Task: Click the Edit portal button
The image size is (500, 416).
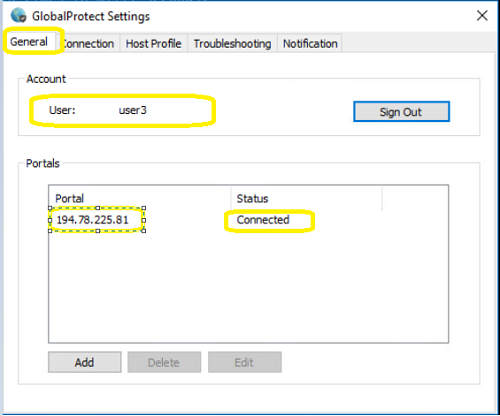Action: click(245, 362)
